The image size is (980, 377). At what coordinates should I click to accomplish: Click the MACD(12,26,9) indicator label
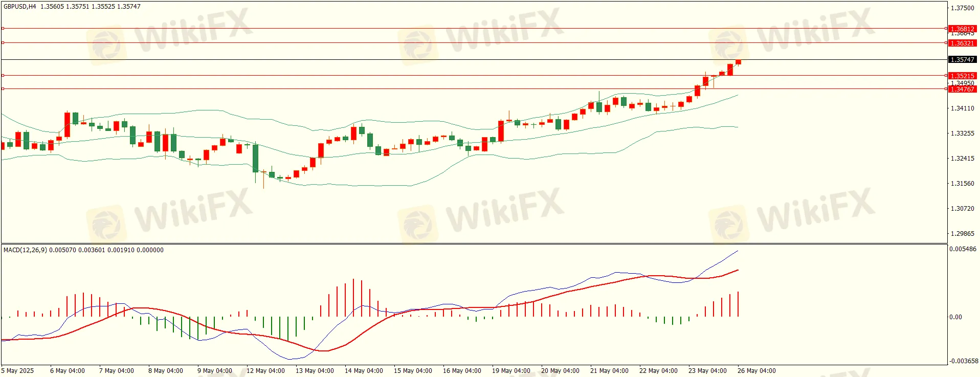[25, 250]
